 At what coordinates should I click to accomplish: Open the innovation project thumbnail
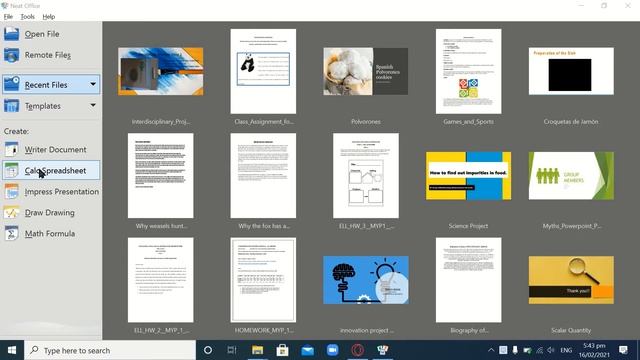(x=366, y=280)
